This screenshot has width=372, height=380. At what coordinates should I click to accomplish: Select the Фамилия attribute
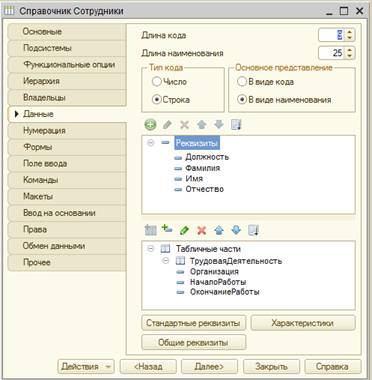[x=203, y=168]
